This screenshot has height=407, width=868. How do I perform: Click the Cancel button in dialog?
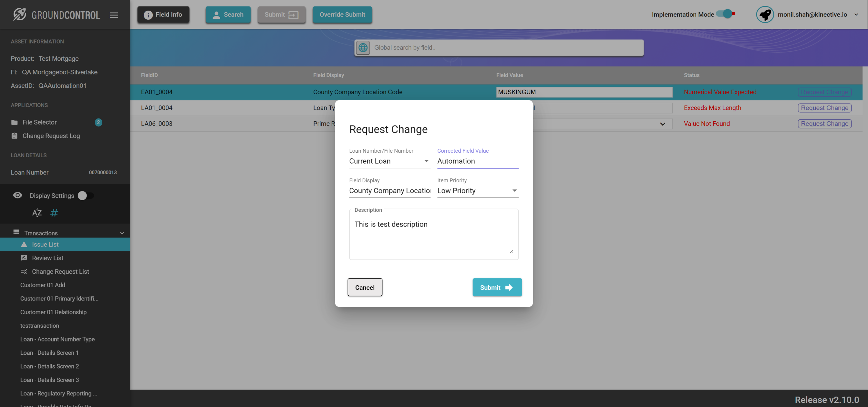click(365, 287)
